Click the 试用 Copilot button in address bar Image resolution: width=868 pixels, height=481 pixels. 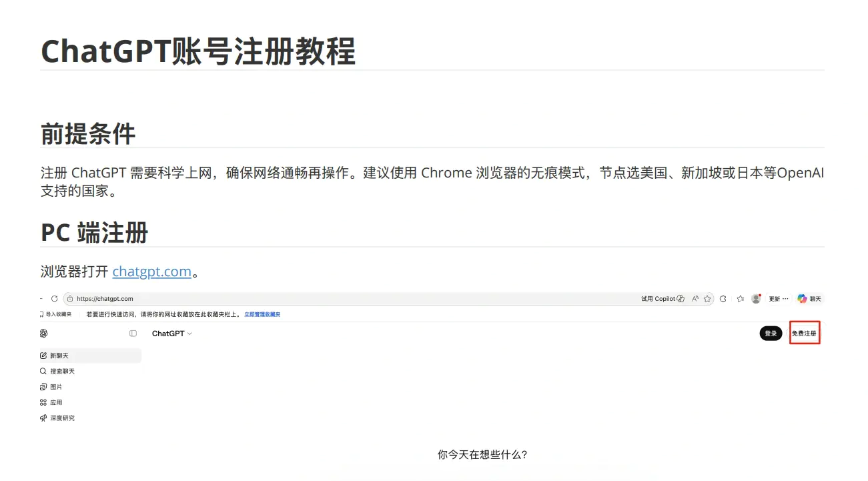[x=663, y=299]
